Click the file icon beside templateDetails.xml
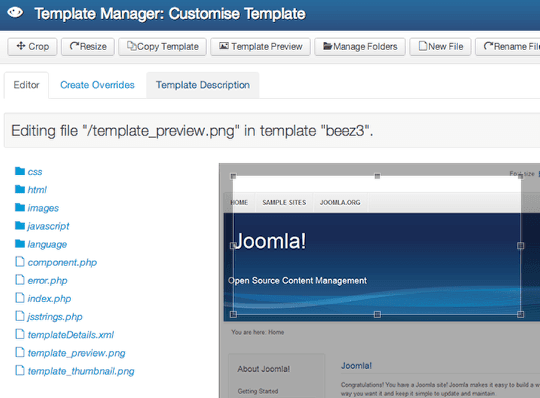The image size is (540, 398). click(x=20, y=334)
